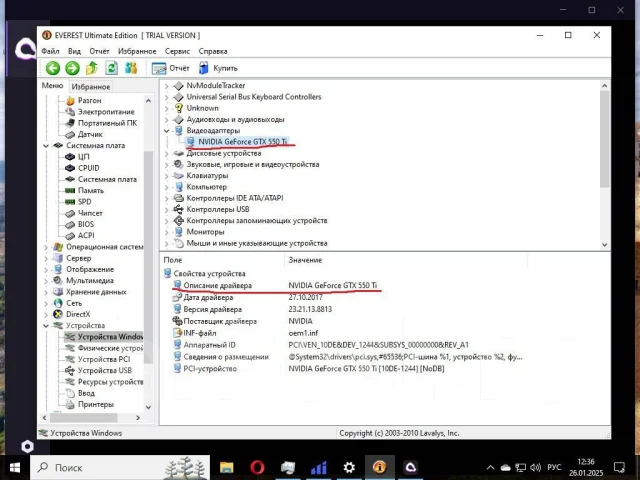
Task: Open the Справка menu
Action: tap(213, 51)
